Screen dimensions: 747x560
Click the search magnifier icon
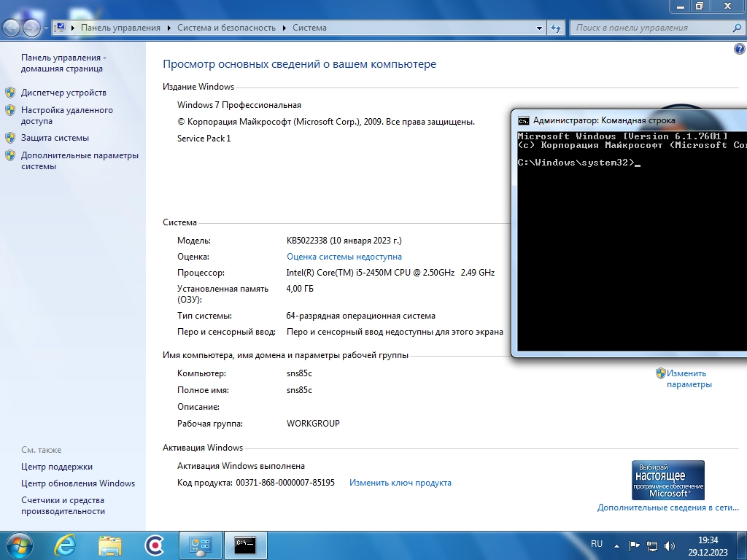coord(737,28)
